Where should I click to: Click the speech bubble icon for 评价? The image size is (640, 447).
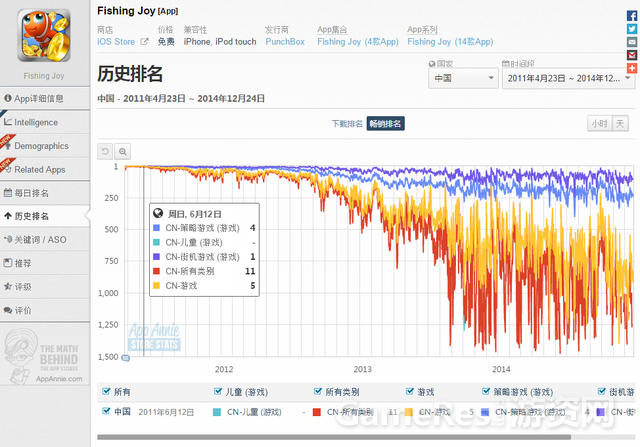8,310
